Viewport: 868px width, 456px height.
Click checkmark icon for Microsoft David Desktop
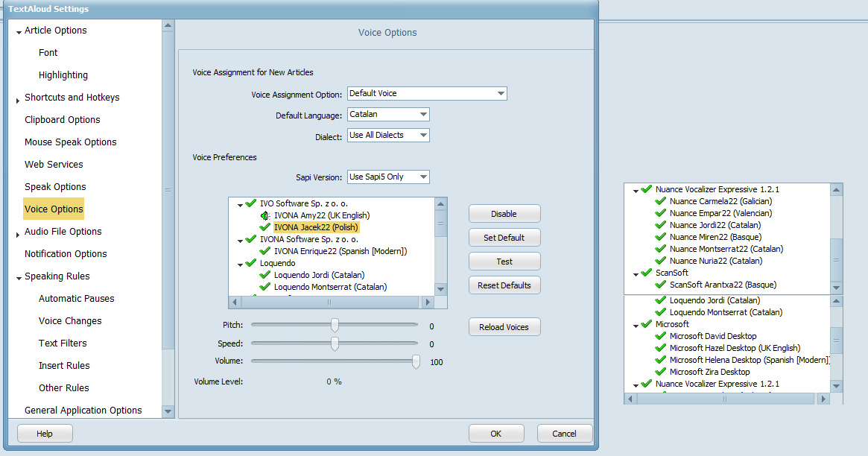coord(660,336)
